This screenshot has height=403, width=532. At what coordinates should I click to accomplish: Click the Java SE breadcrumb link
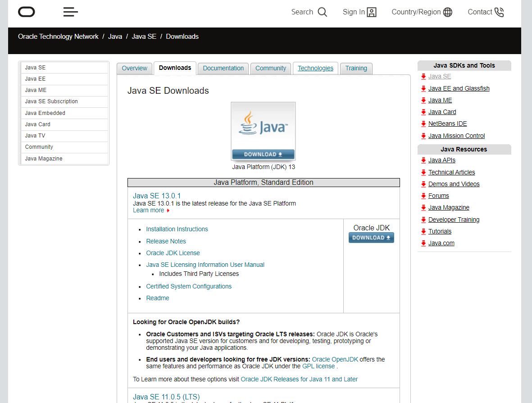144,37
